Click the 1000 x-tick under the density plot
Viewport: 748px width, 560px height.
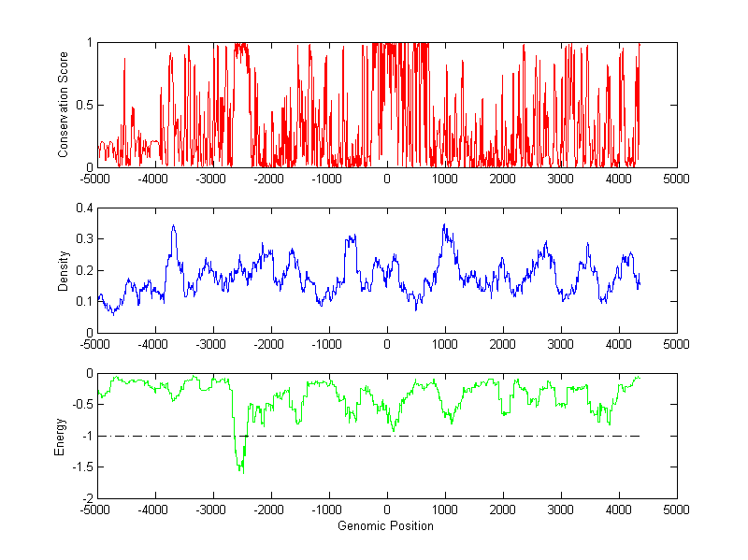pyautogui.click(x=445, y=344)
